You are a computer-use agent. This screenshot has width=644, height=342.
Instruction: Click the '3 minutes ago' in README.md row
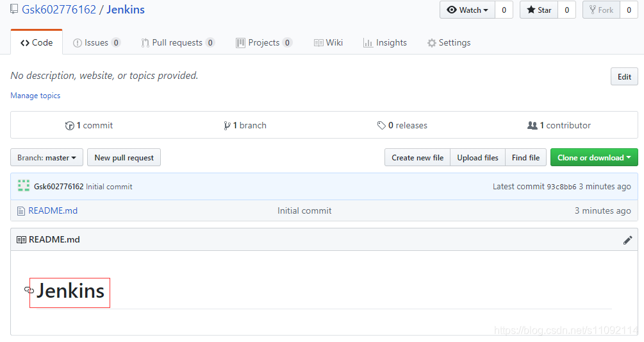(602, 210)
